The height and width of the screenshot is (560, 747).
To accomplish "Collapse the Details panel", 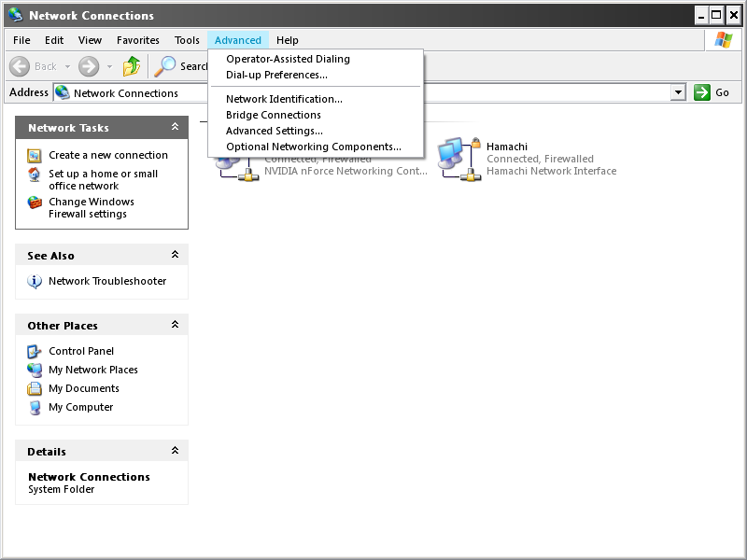I will click(x=175, y=450).
